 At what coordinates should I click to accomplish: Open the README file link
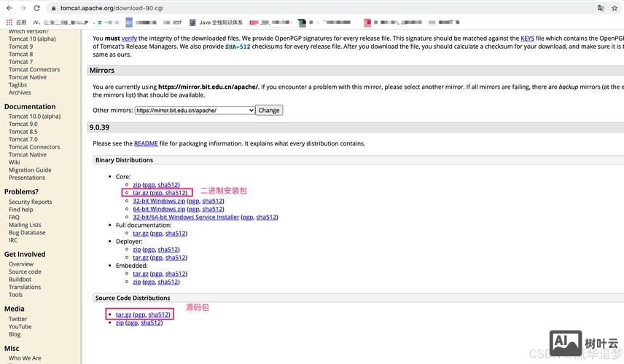coord(146,143)
